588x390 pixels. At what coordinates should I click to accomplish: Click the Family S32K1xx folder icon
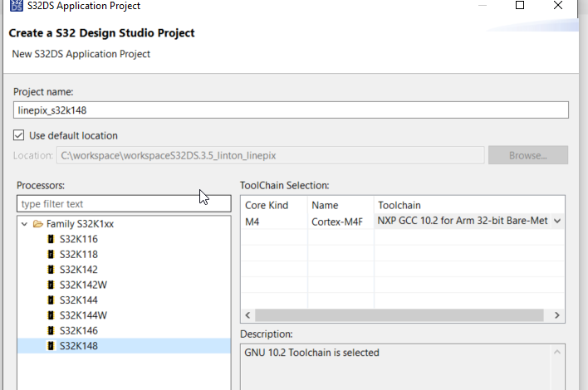coord(38,224)
